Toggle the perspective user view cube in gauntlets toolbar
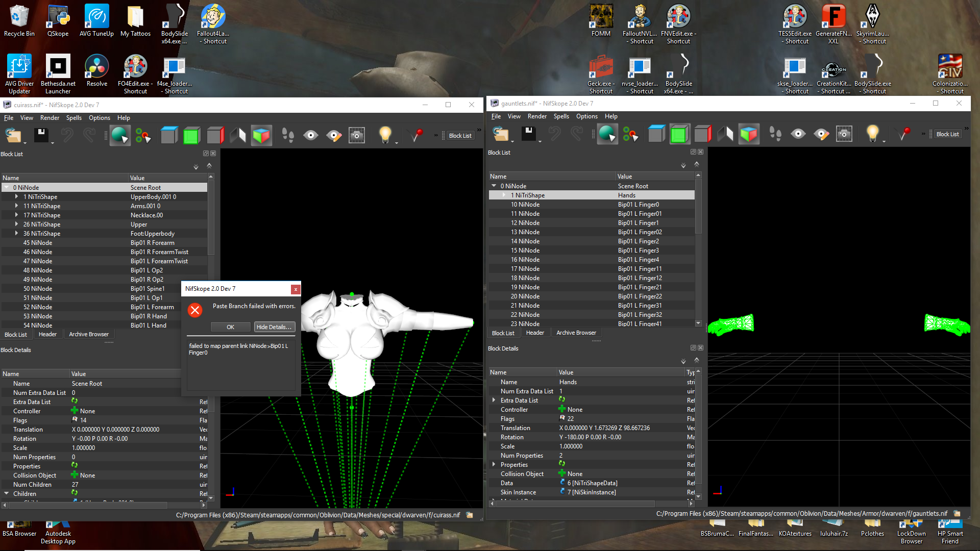 click(748, 134)
